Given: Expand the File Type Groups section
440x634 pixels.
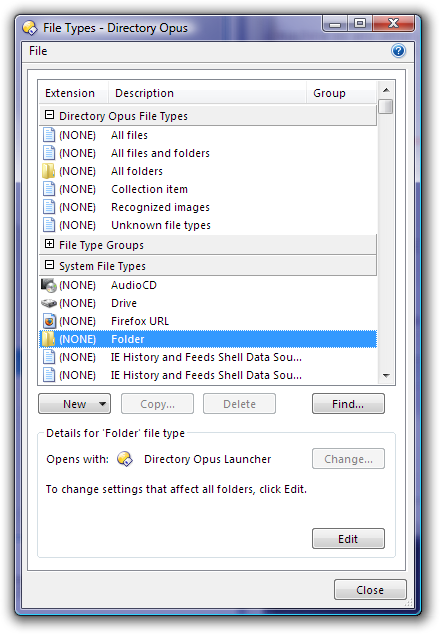Looking at the screenshot, I should click(49, 244).
